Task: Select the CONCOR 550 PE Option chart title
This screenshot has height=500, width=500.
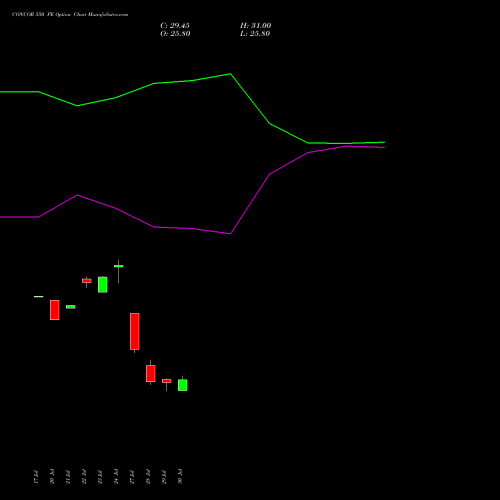Action: [x=70, y=15]
